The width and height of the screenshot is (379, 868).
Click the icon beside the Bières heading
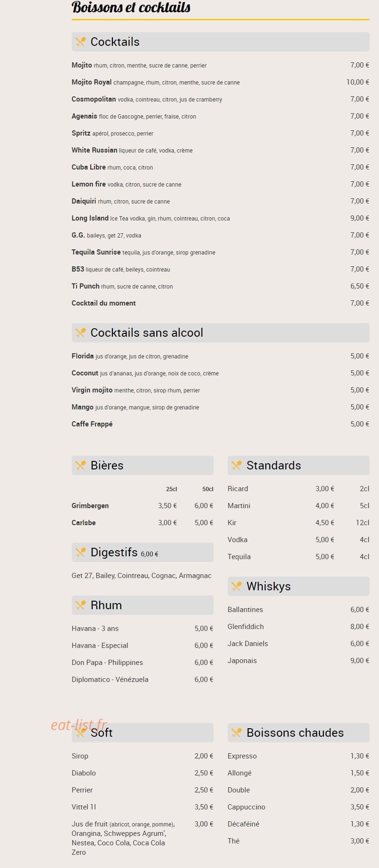81,466
